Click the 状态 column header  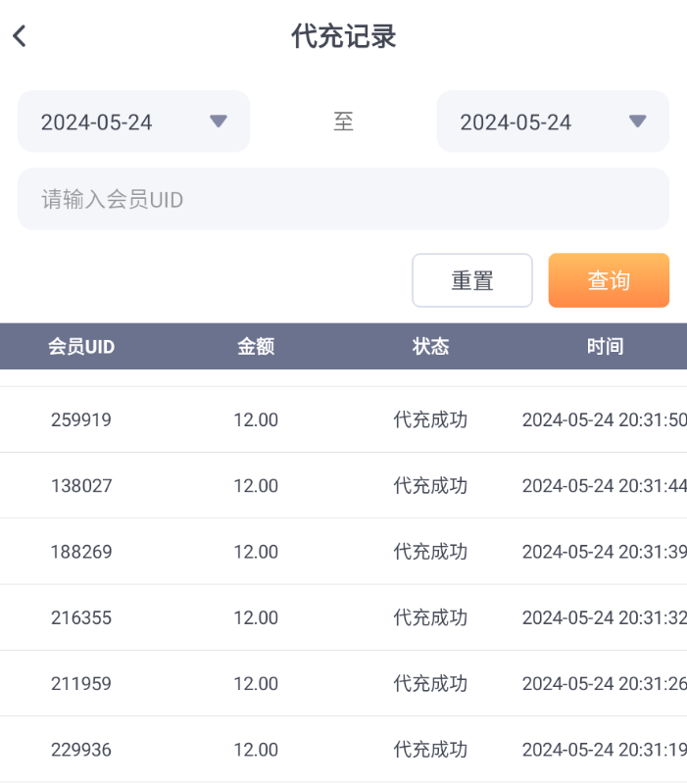[430, 346]
